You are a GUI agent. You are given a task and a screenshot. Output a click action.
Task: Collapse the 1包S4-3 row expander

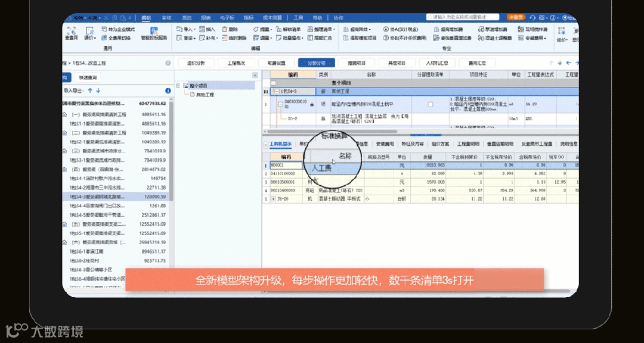277,92
